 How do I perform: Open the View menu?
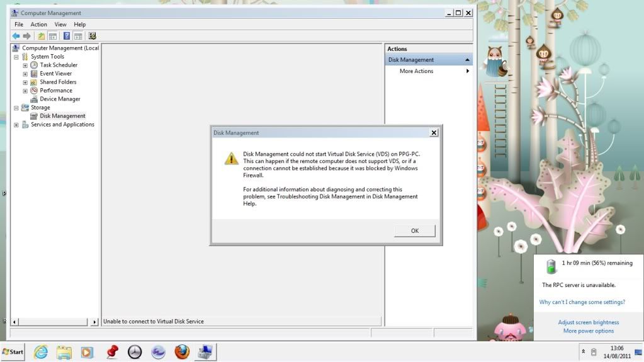pos(60,25)
